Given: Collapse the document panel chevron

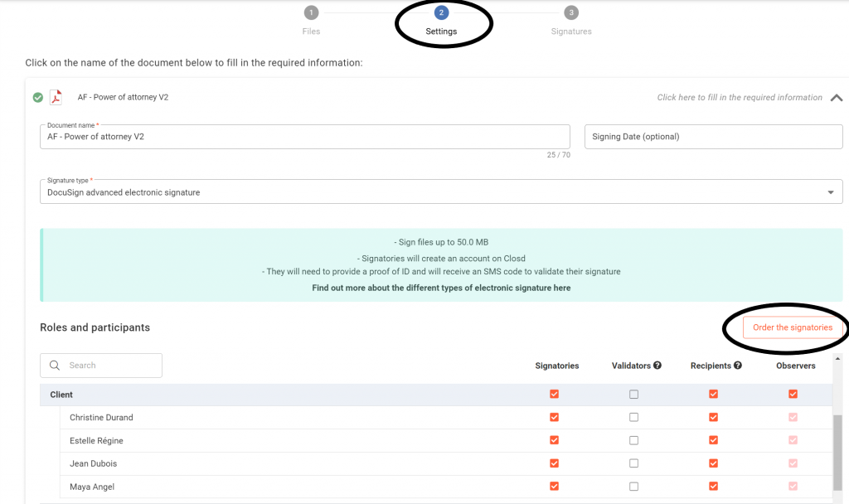Looking at the screenshot, I should click(837, 98).
